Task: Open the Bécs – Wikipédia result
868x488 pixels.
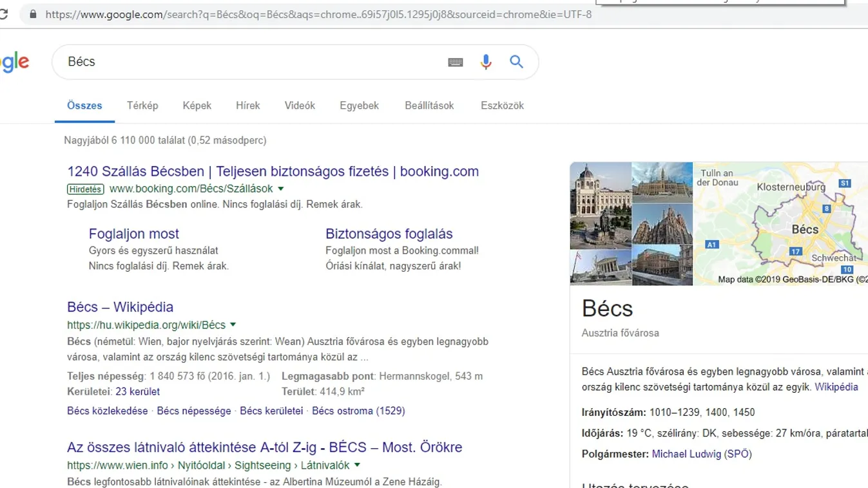Action: pos(121,307)
